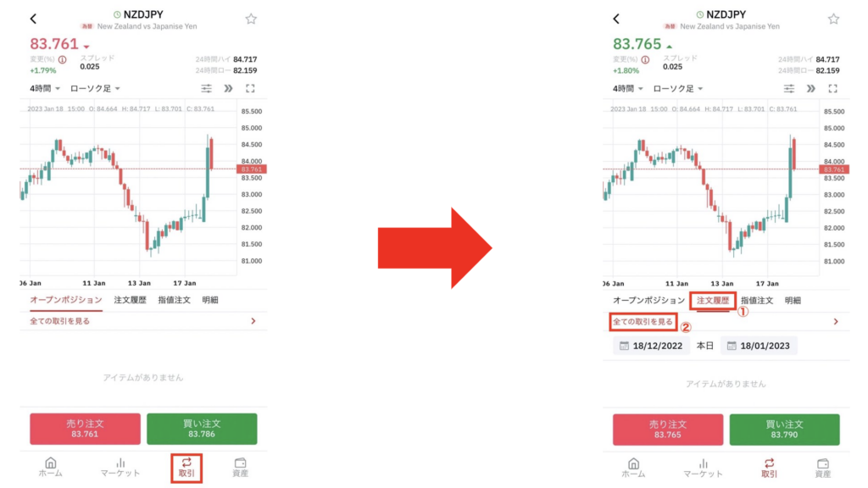
Task: Favorite NZDJPY with the star on the right screen
Action: point(833,19)
